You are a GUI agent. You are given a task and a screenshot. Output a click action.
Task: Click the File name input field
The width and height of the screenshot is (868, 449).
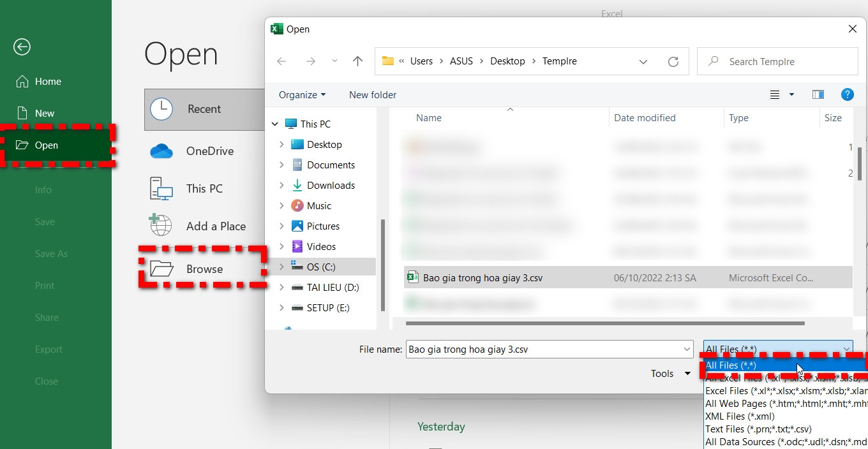point(544,350)
